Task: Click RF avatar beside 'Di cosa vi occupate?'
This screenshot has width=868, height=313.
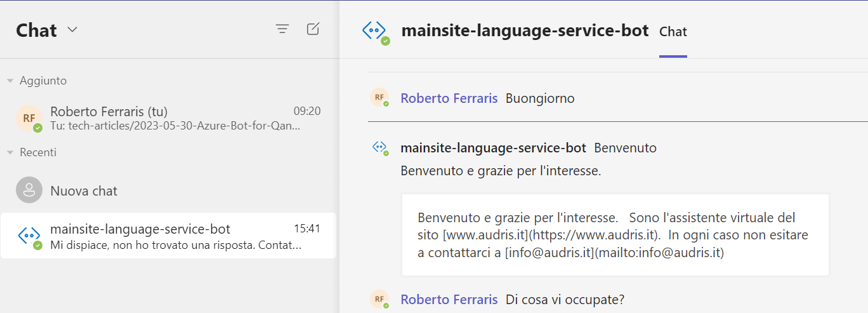Action: coord(379,298)
